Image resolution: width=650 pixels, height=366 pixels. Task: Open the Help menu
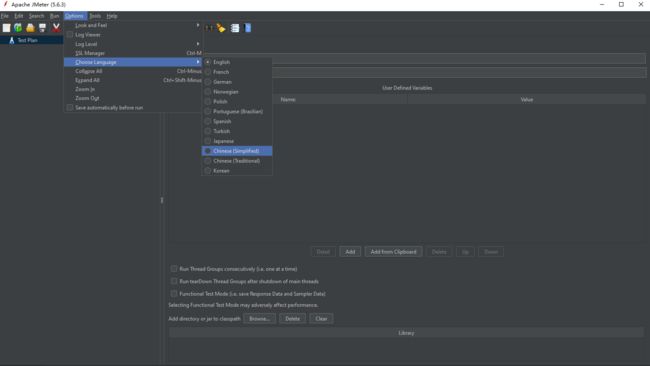[112, 16]
